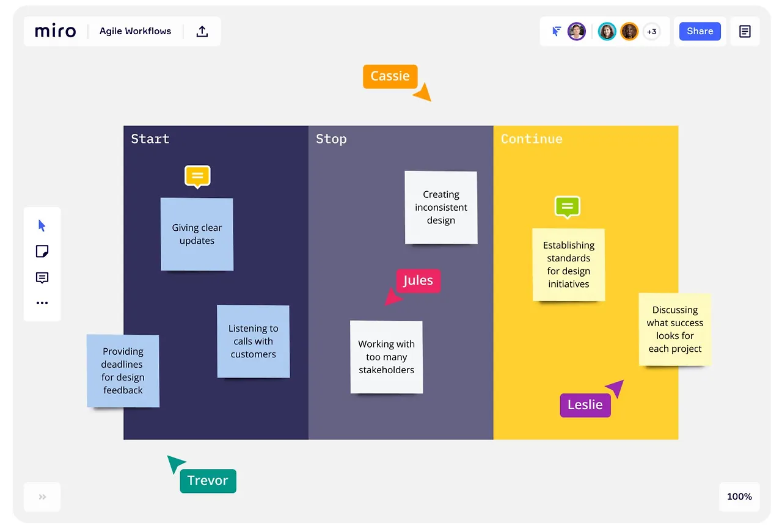This screenshot has width=782, height=532.
Task: Click the export upload icon
Action: click(x=202, y=31)
